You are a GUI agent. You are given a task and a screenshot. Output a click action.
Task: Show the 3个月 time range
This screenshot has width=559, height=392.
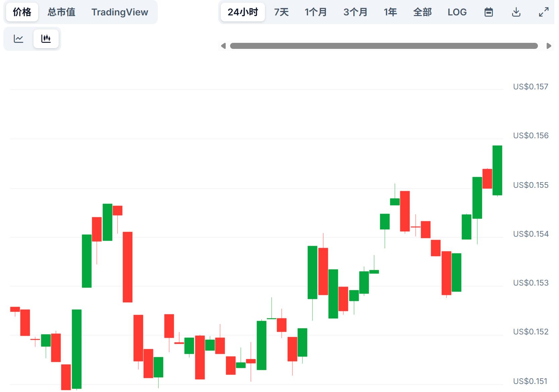[355, 12]
